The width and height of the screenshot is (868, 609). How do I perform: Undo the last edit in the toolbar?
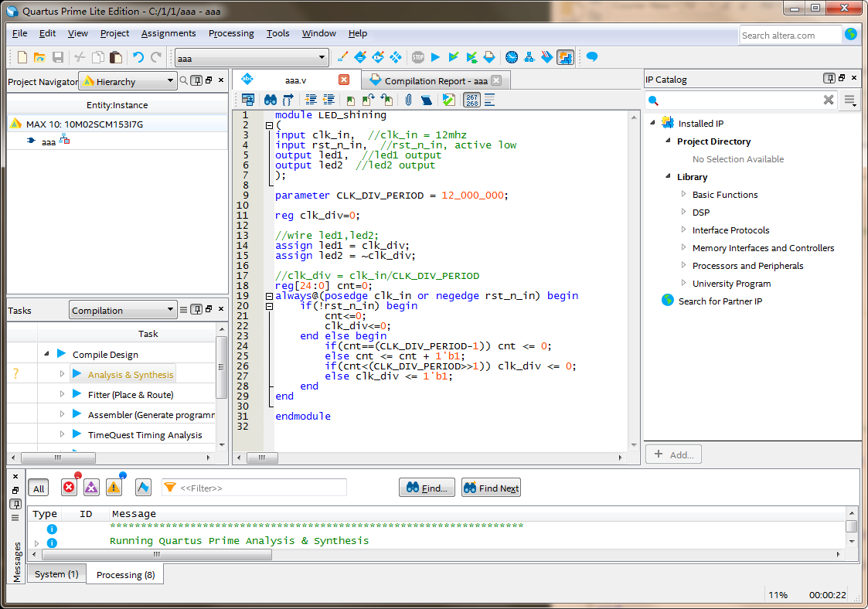[x=138, y=57]
